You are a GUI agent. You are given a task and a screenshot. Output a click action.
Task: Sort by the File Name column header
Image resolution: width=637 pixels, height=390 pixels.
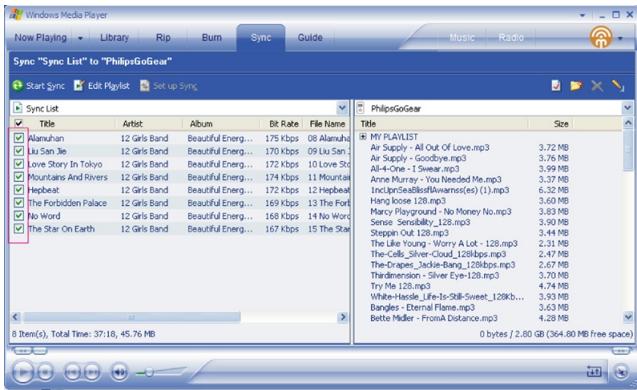pyautogui.click(x=326, y=124)
